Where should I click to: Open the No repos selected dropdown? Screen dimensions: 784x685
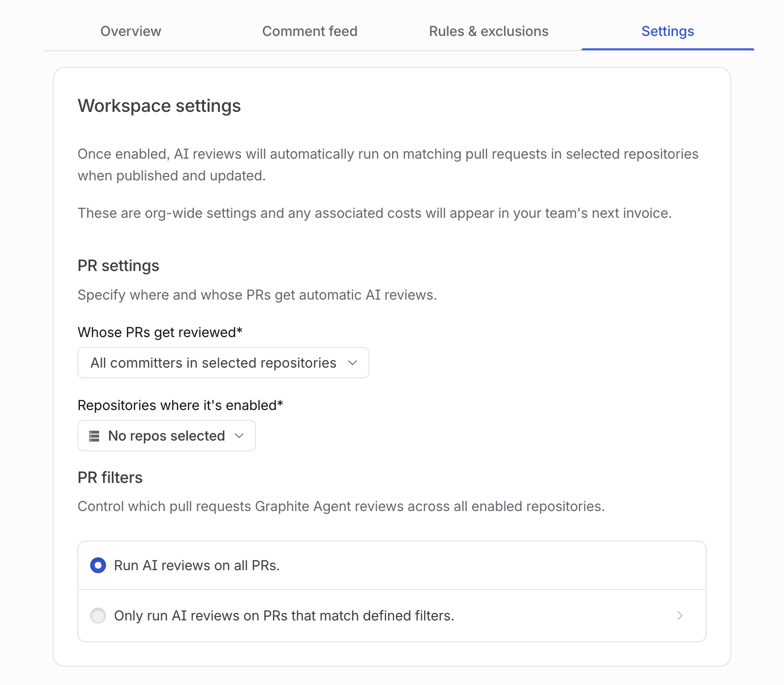(167, 436)
